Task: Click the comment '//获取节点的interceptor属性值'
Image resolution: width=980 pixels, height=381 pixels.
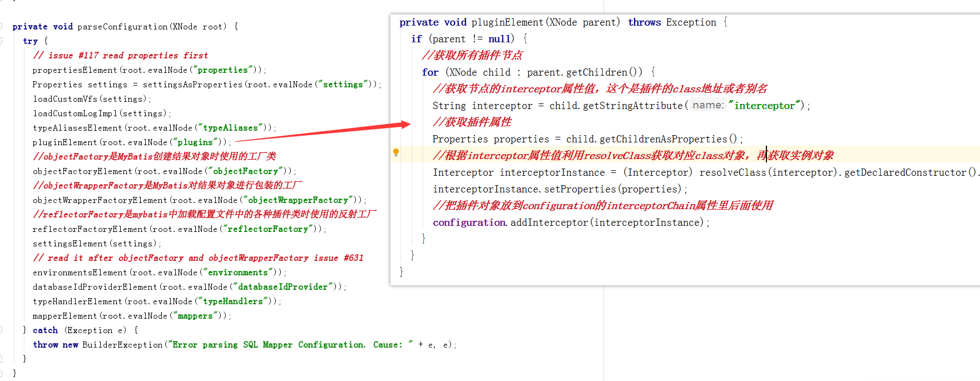Action: [600, 88]
